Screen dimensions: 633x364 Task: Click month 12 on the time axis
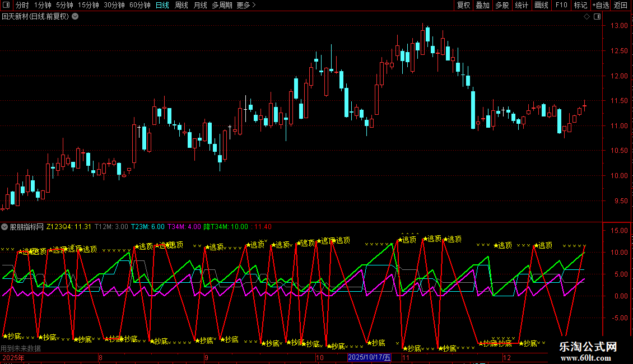(x=506, y=357)
